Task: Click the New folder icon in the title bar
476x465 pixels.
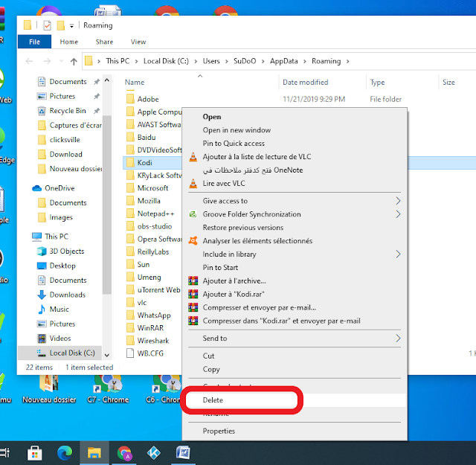Action: pyautogui.click(x=61, y=25)
